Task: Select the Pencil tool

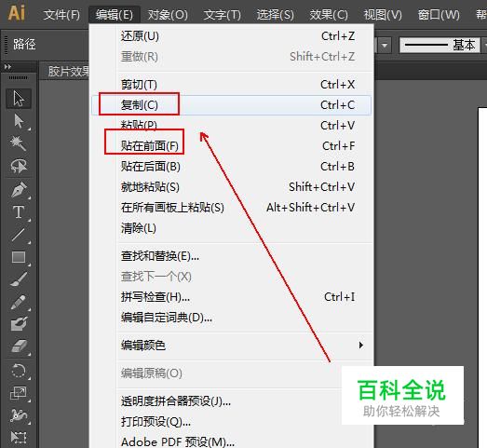Action: [19, 302]
